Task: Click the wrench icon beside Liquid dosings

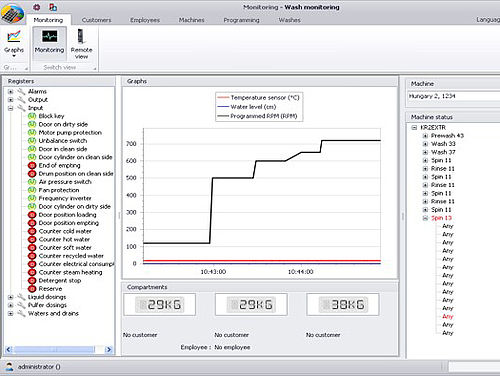Action: 21,297
